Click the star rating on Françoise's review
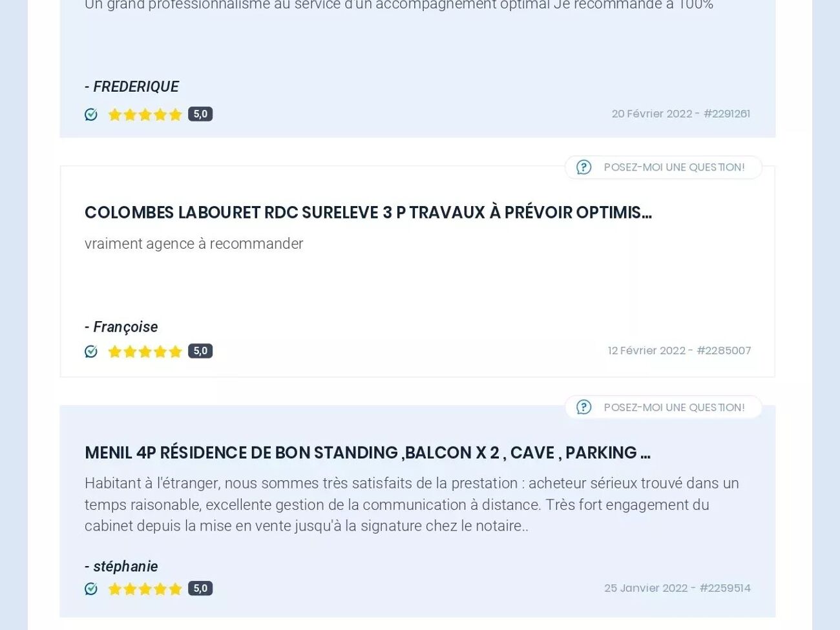Viewport: 840px width, 630px height. click(145, 352)
